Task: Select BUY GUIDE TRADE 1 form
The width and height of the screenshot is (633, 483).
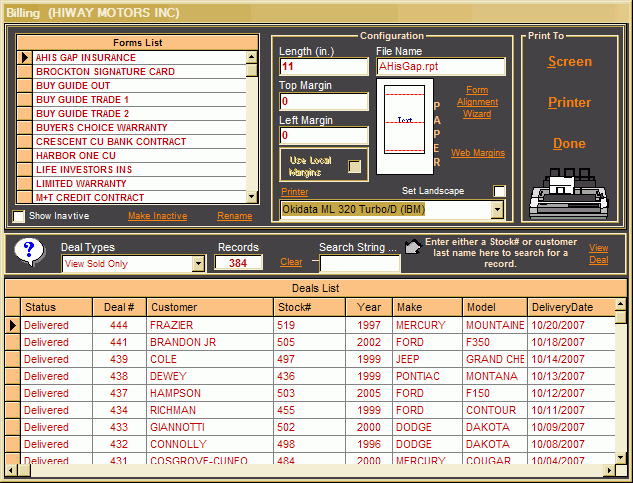Action: pyautogui.click(x=139, y=100)
